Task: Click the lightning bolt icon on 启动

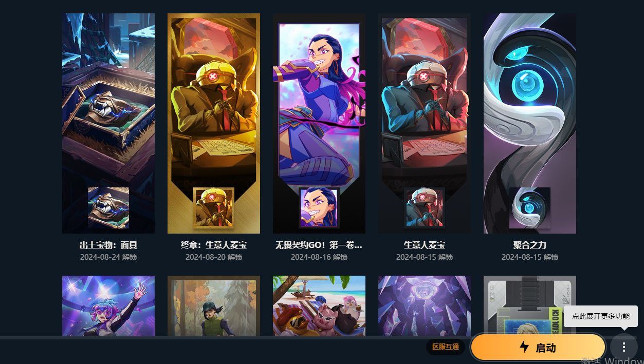Action: (524, 347)
